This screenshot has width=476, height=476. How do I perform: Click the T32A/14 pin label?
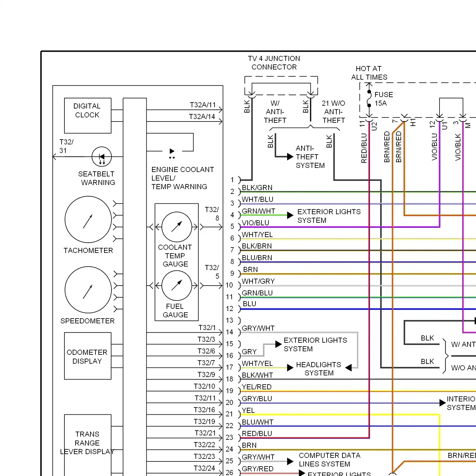pos(202,117)
